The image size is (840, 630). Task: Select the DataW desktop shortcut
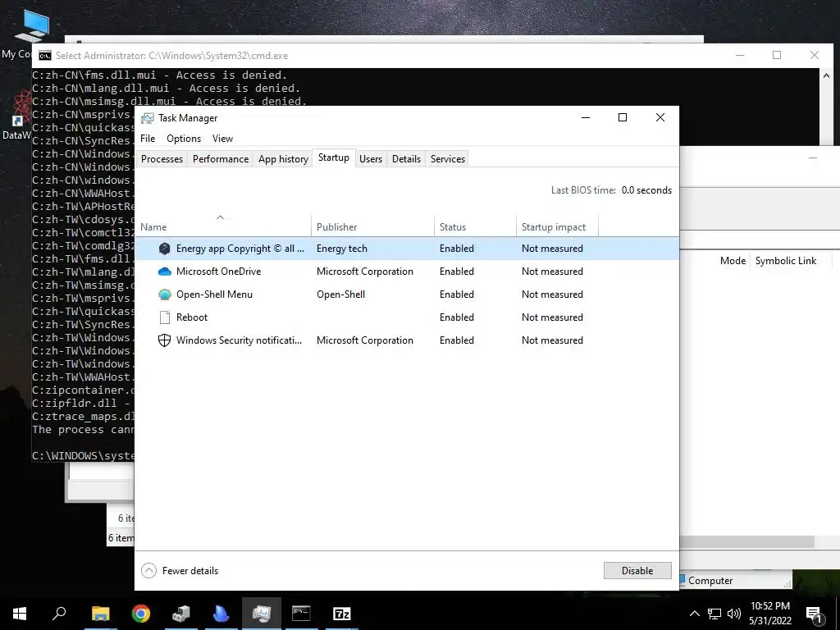pos(17,116)
